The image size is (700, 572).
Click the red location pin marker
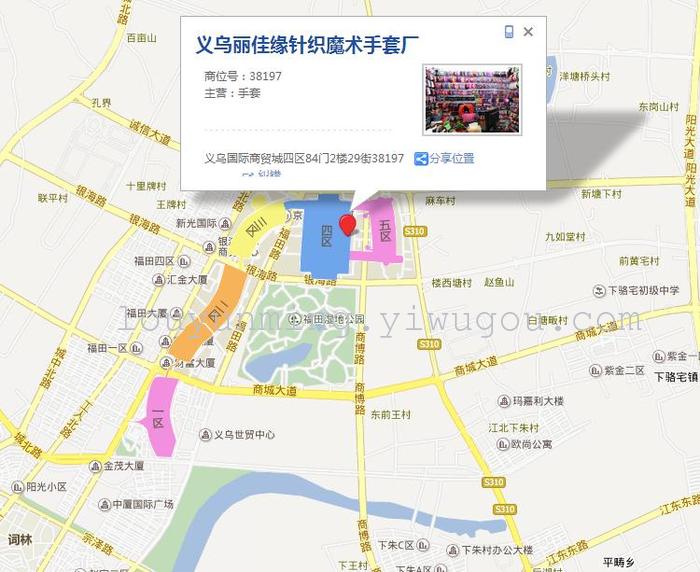pyautogui.click(x=348, y=225)
